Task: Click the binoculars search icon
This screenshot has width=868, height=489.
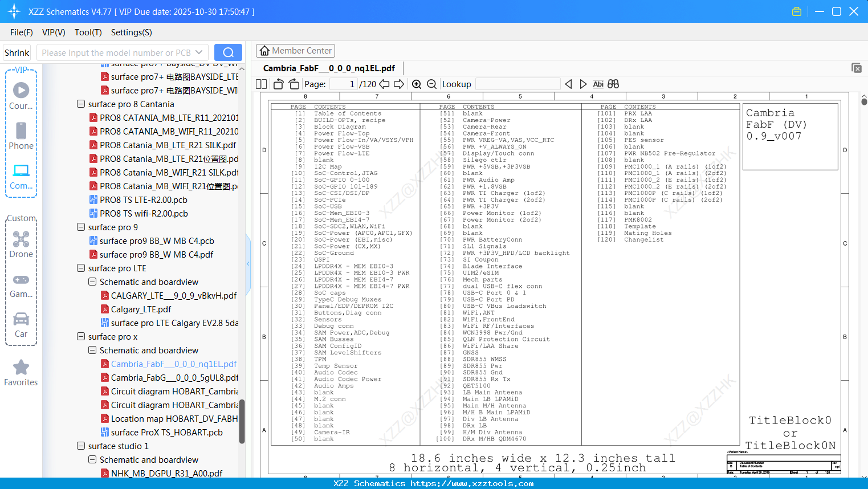Action: click(x=613, y=84)
